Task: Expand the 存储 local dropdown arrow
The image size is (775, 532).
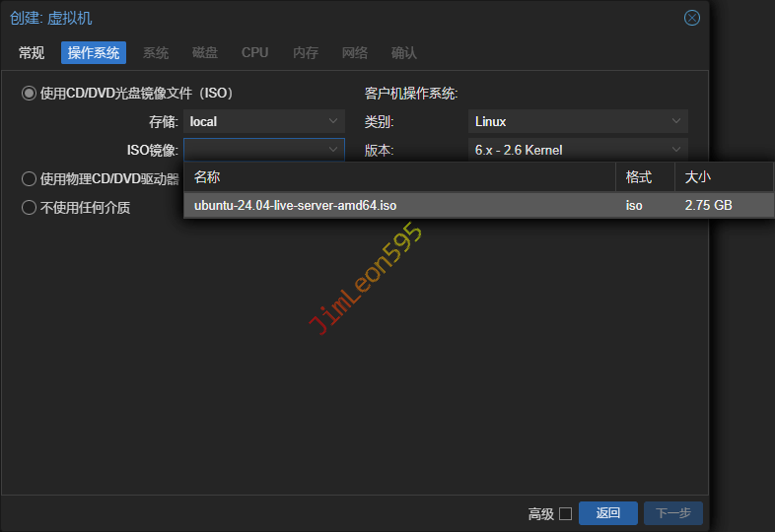Action: 333,121
